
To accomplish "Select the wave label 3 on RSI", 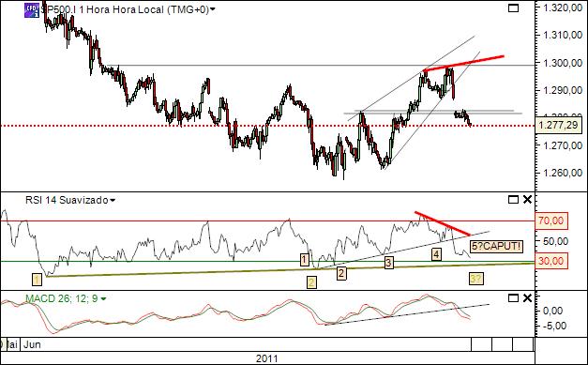I will 388,262.
